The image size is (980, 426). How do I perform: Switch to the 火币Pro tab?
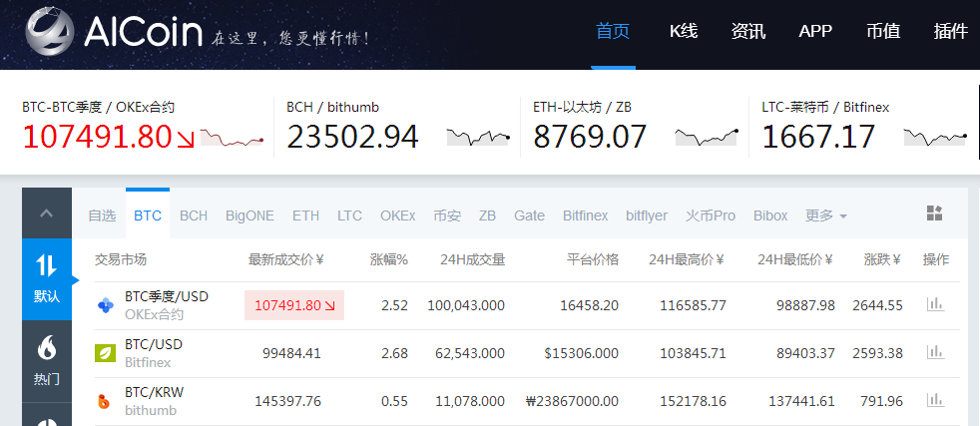pos(710,215)
